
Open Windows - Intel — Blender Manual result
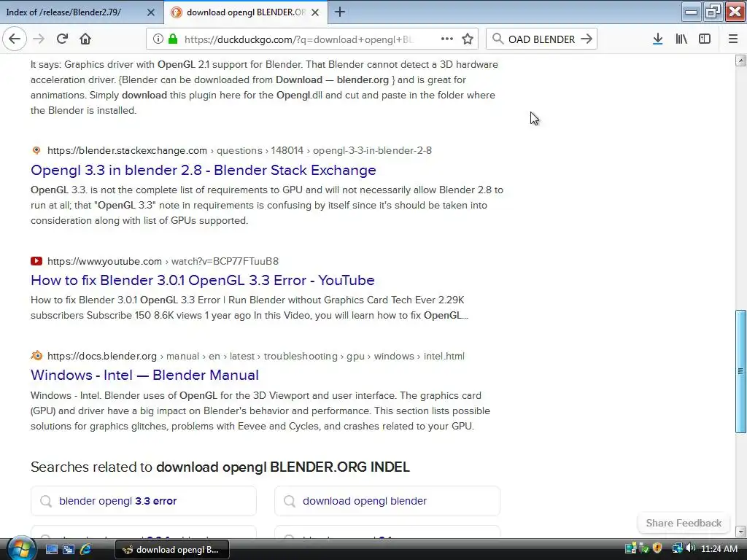click(x=144, y=375)
